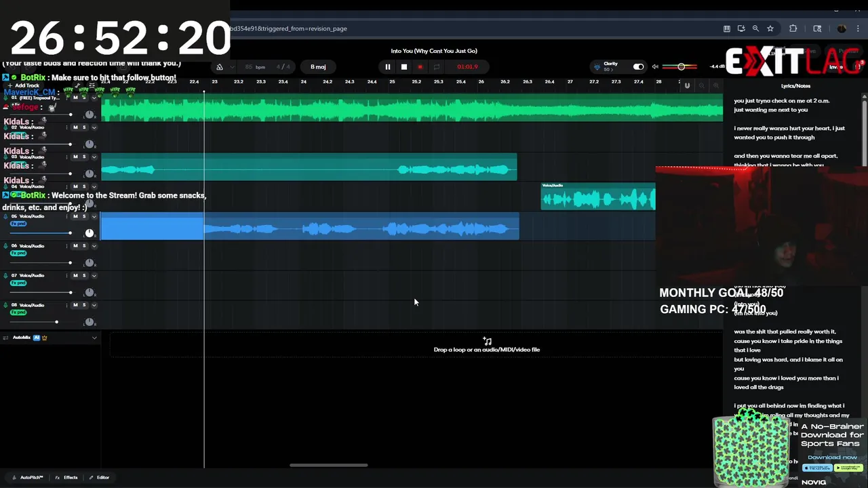
Task: Open the browser extensions puzzle icon
Action: (x=793, y=28)
